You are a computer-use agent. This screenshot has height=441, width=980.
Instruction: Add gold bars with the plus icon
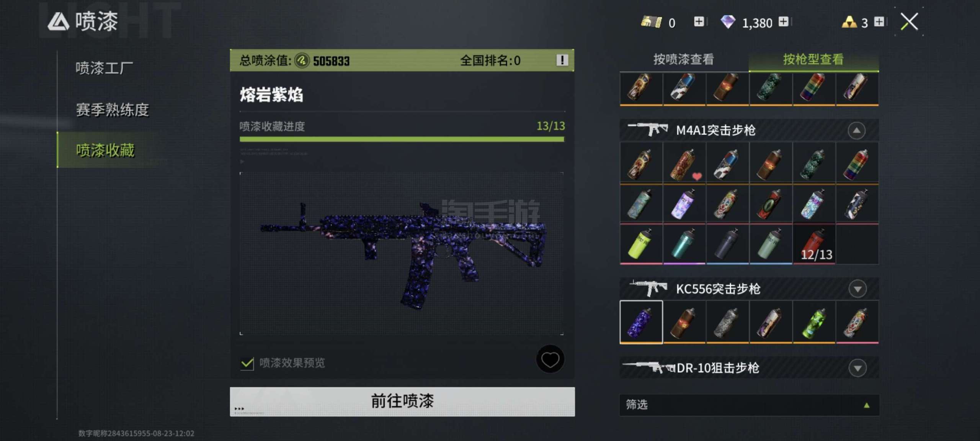pyautogui.click(x=699, y=21)
